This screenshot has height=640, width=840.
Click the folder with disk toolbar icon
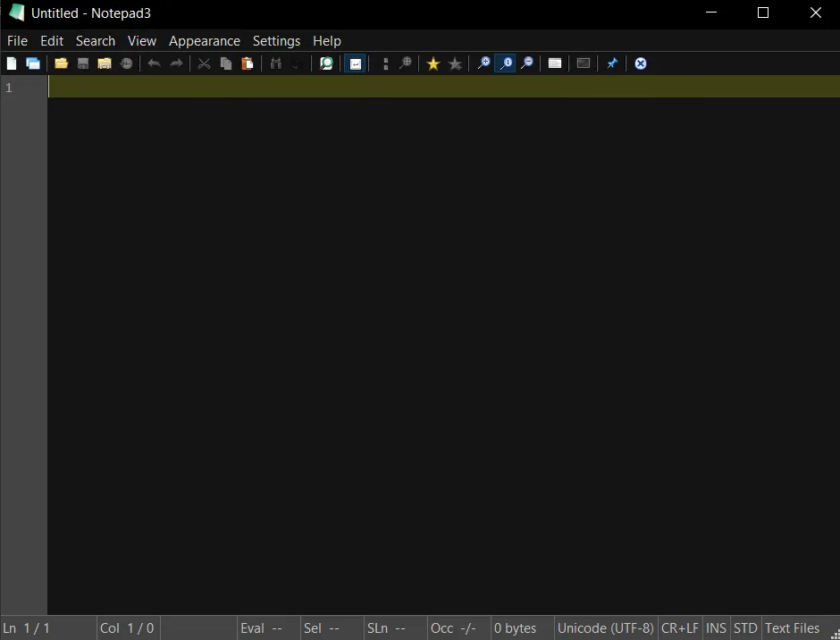105,63
